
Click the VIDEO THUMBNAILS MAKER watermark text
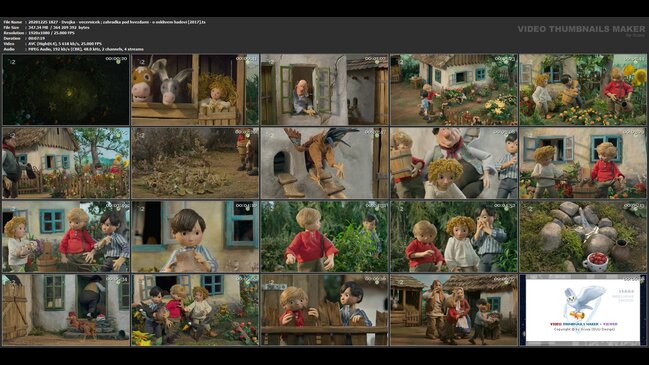[x=581, y=29]
